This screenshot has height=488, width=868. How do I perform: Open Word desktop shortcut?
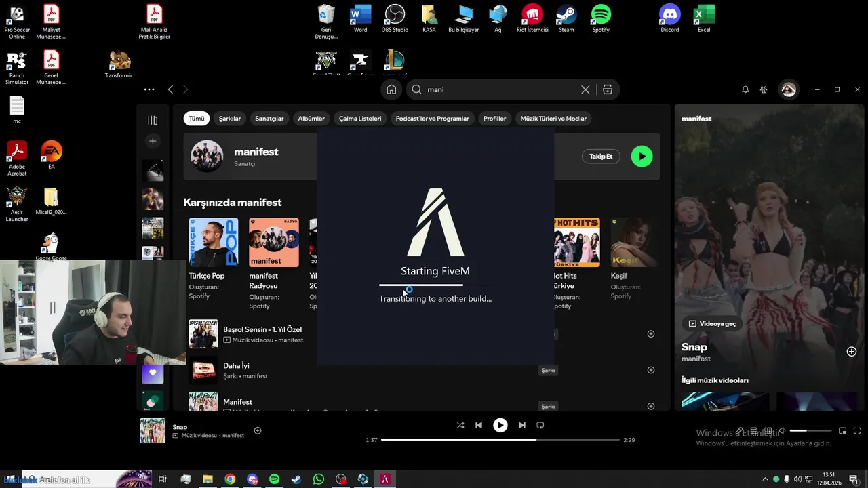pos(360,18)
